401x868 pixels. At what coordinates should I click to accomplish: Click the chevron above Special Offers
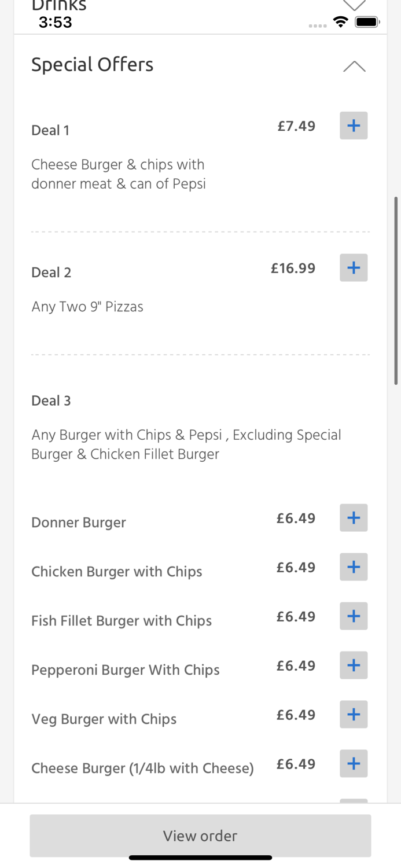point(354,66)
